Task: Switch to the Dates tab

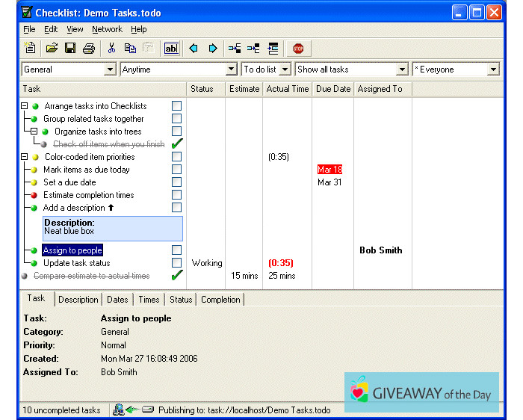Action: tap(117, 300)
